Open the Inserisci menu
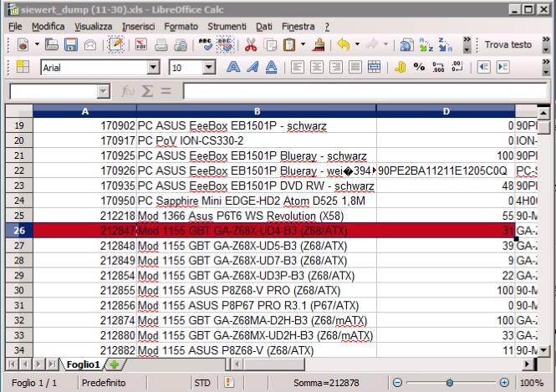Image resolution: width=556 pixels, height=392 pixels. (x=138, y=27)
